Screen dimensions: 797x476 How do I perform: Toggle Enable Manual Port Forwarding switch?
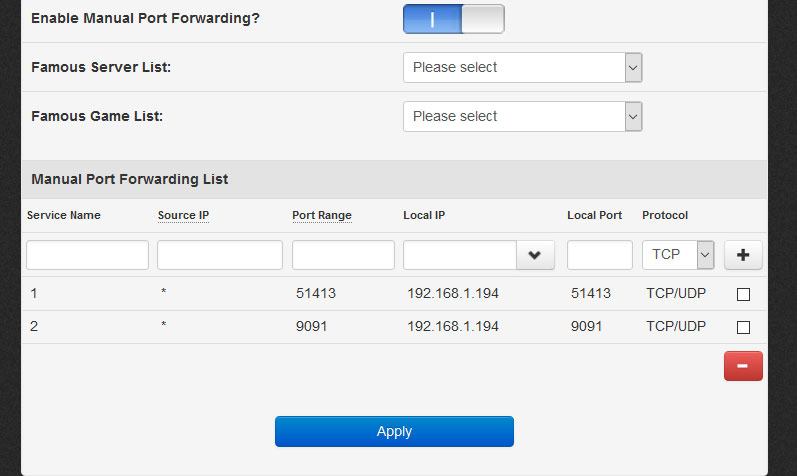[x=454, y=19]
